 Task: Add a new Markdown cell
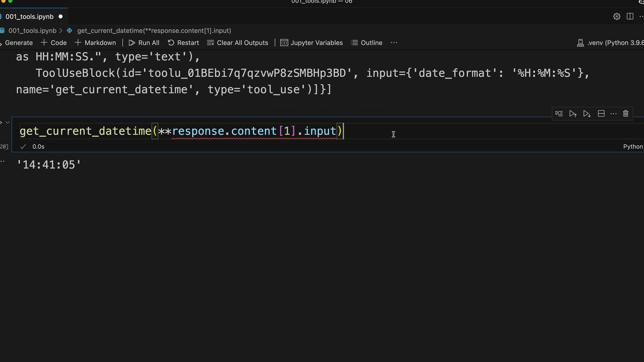[x=95, y=43]
